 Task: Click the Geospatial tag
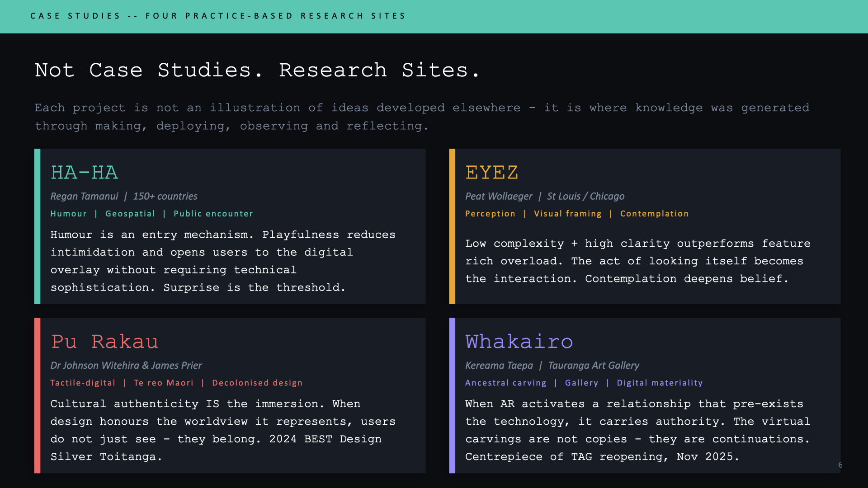(x=130, y=214)
